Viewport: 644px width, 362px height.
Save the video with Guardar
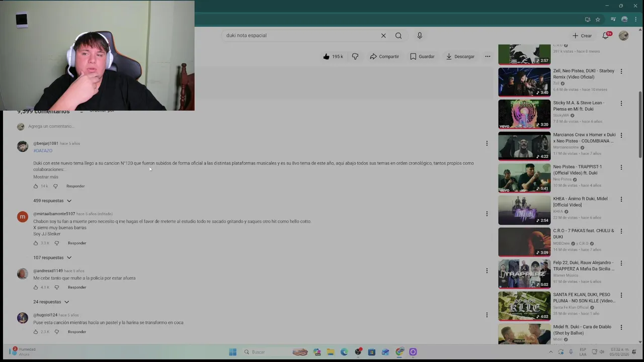422,56
